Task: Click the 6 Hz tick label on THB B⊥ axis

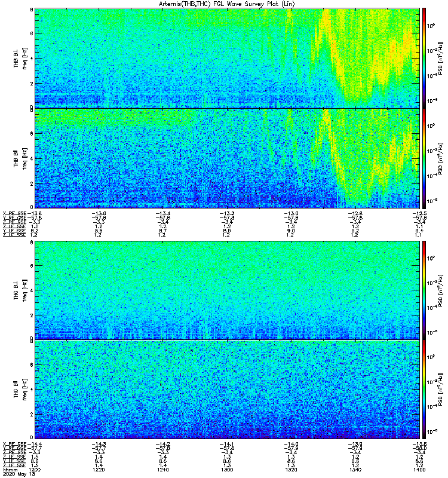Action: (x=32, y=33)
